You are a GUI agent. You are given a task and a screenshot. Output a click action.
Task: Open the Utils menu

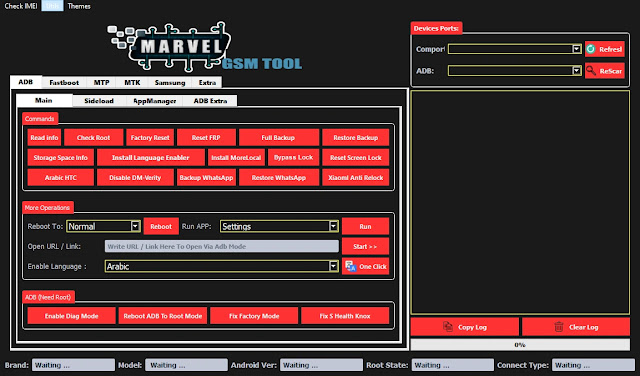click(x=52, y=6)
